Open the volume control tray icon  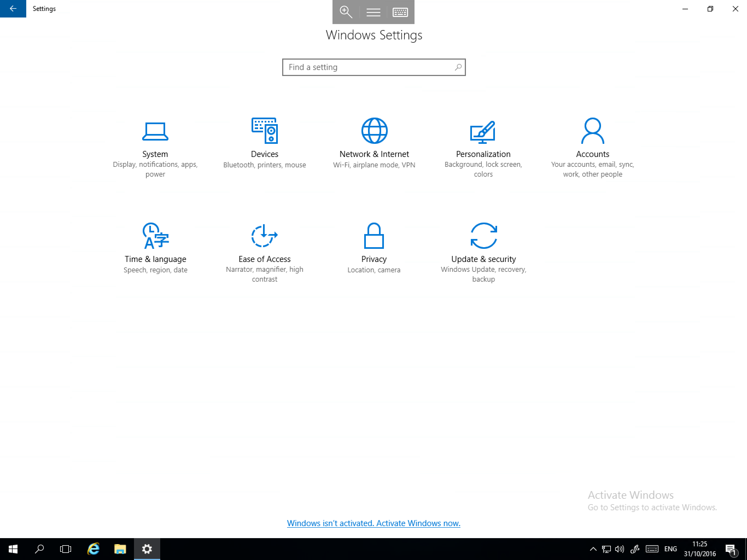pos(619,549)
